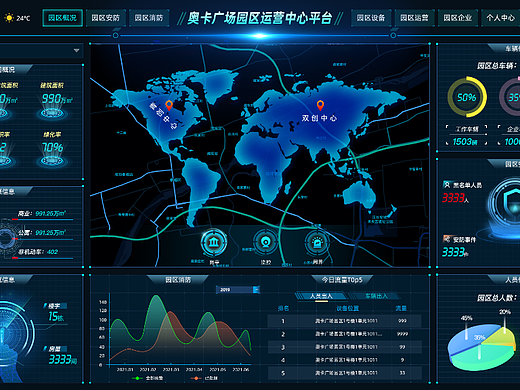This screenshot has width=520, height=390.
Task: Open the 个人中心 tab
Action: point(500,18)
